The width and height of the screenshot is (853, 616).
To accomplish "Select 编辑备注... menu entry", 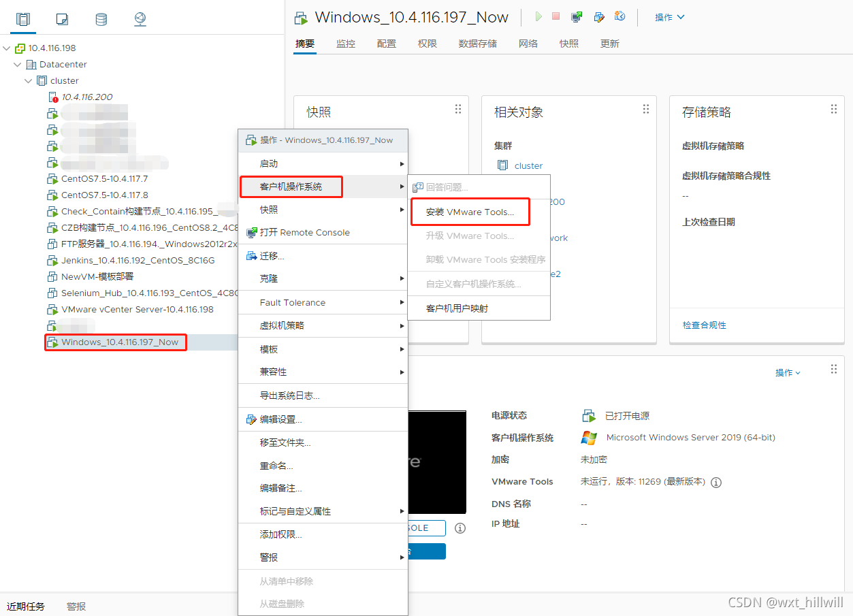I will pyautogui.click(x=323, y=488).
